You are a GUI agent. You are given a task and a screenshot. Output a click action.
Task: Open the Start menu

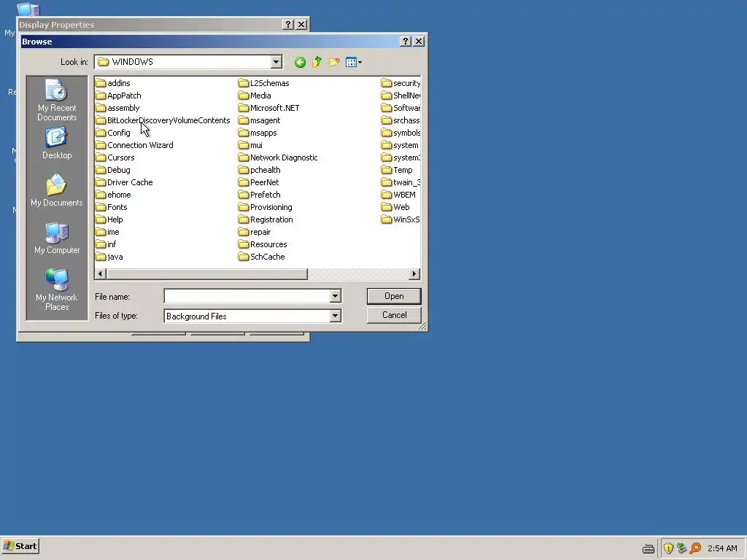point(20,546)
